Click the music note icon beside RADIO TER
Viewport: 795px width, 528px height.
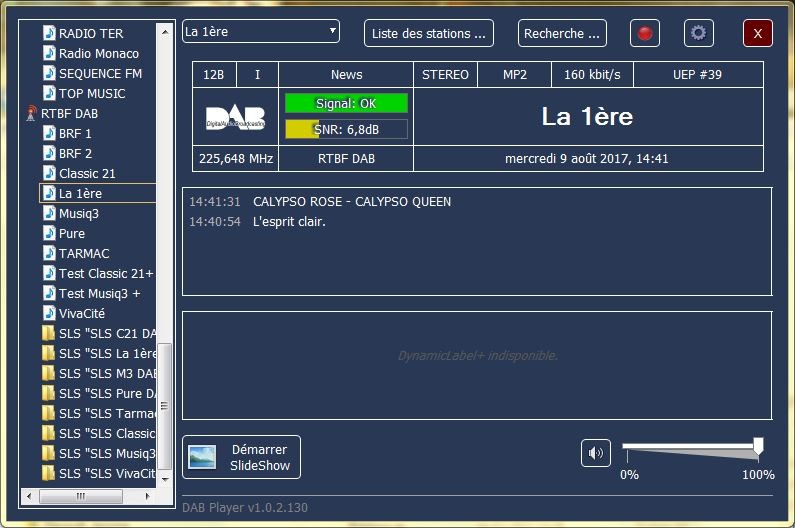(49, 33)
